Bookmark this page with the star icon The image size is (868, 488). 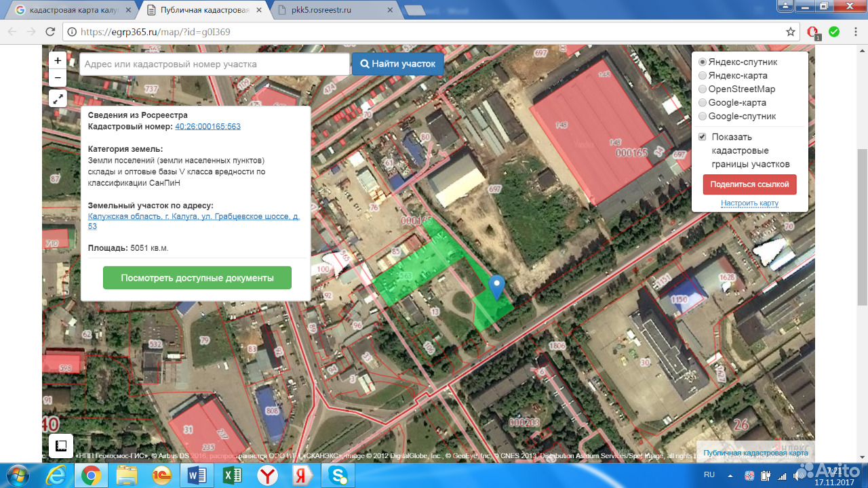(791, 32)
